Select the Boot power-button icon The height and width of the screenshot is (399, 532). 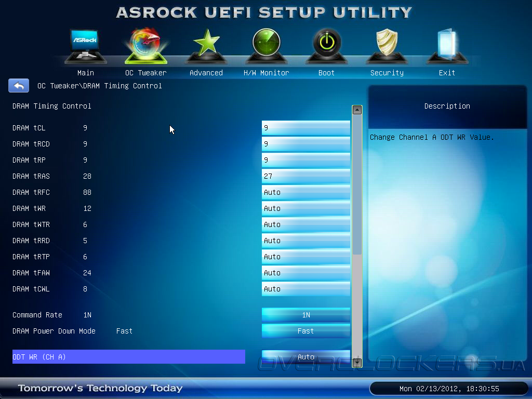pyautogui.click(x=327, y=46)
